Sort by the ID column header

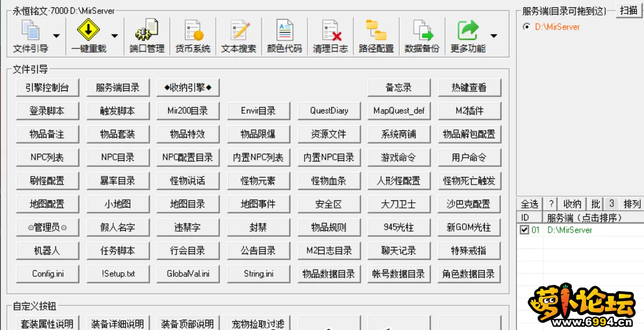pyautogui.click(x=530, y=218)
